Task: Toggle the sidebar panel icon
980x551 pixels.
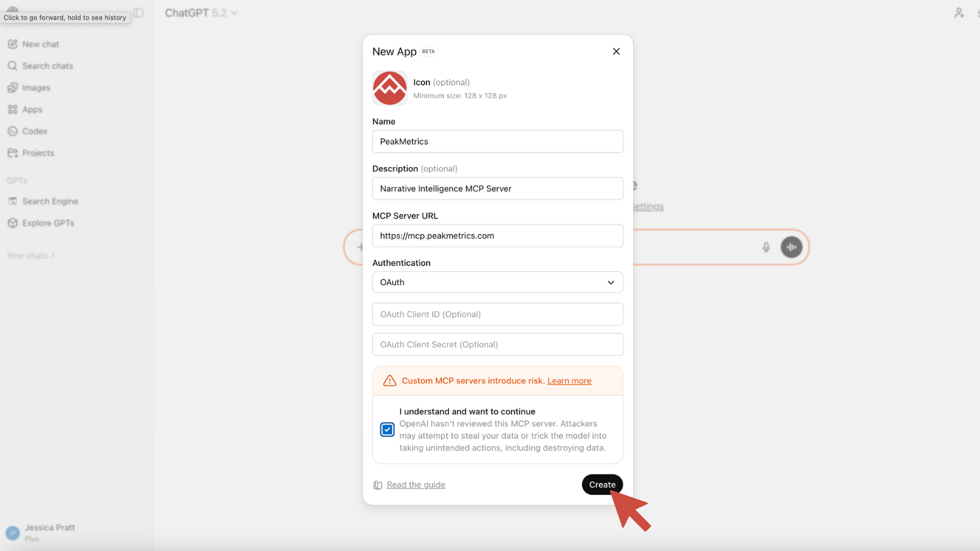Action: tap(139, 13)
